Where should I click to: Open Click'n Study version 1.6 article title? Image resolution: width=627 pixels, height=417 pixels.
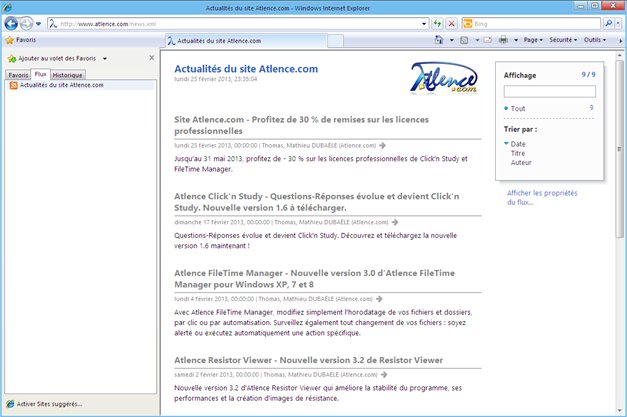click(317, 202)
